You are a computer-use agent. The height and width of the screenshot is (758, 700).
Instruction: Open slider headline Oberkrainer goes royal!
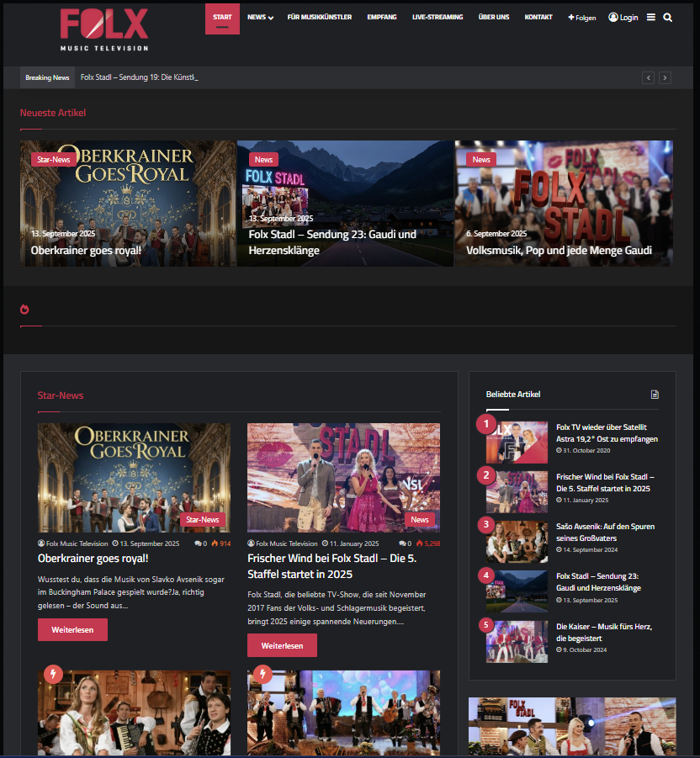coord(86,251)
